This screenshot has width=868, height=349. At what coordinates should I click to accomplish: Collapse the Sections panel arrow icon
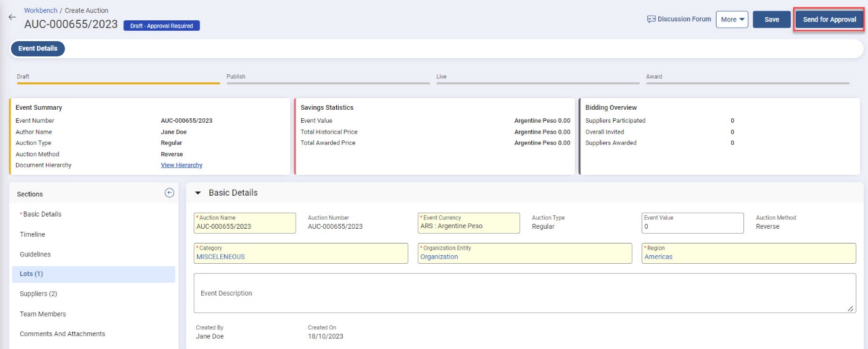click(x=169, y=193)
